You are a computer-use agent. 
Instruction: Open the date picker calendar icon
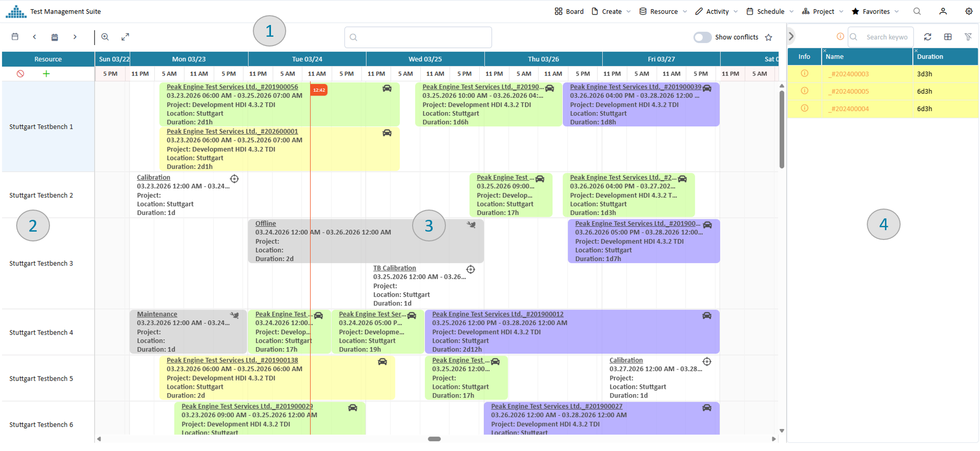[15, 37]
